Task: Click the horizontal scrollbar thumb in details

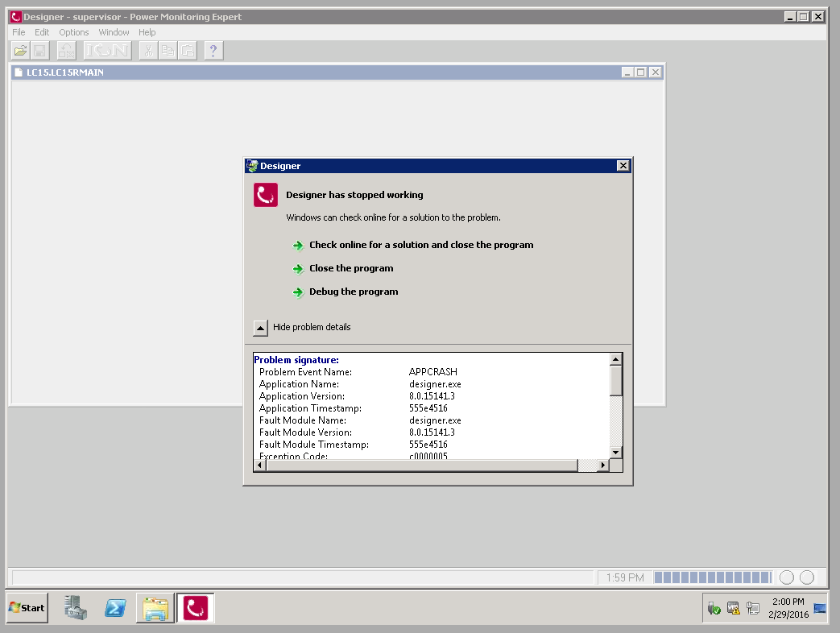Action: click(x=422, y=465)
